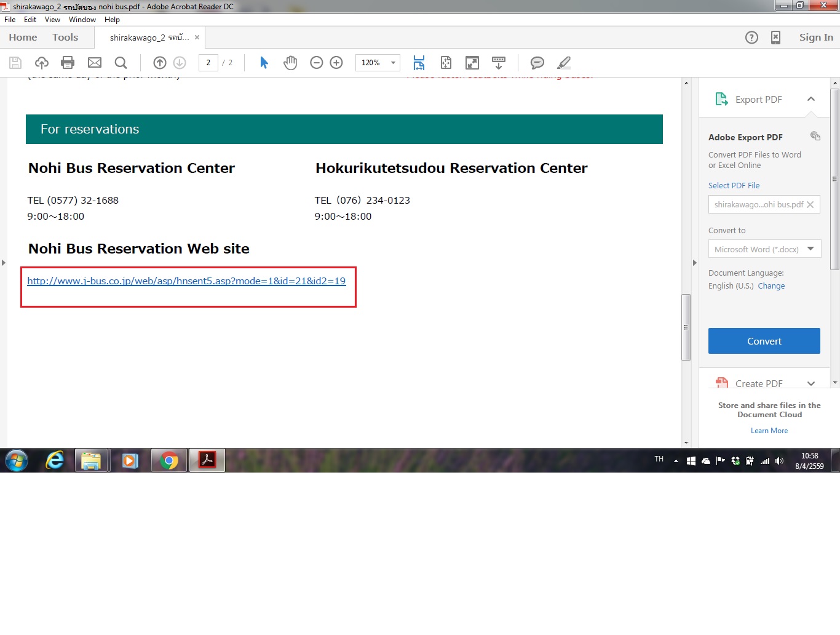Open Convert to Microsoft Word dropdown
The image size is (840, 635).
tap(764, 249)
